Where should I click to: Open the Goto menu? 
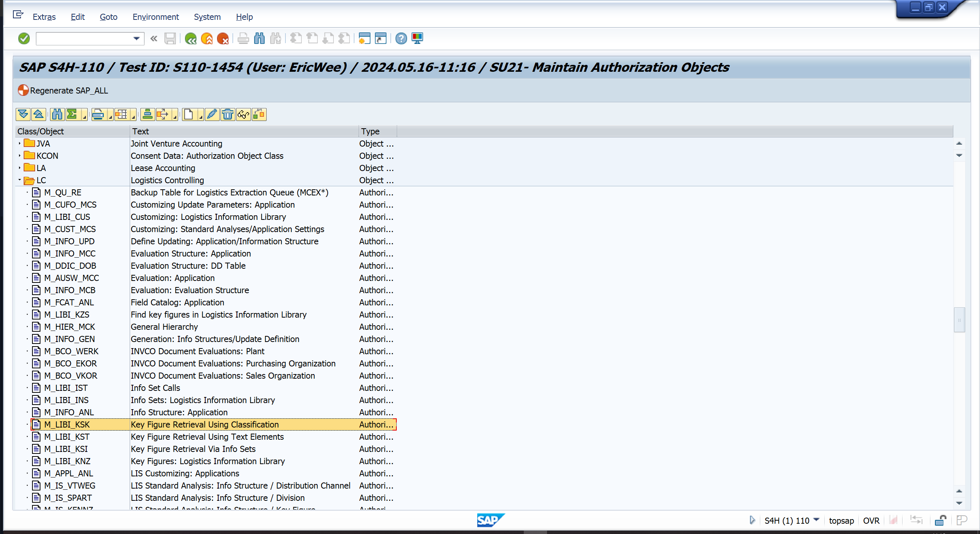pos(108,17)
